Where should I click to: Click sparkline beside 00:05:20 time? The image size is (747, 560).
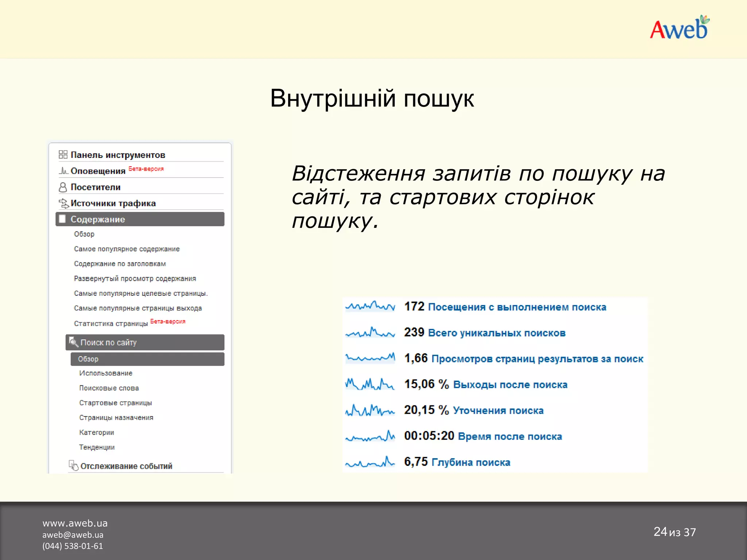(370, 436)
